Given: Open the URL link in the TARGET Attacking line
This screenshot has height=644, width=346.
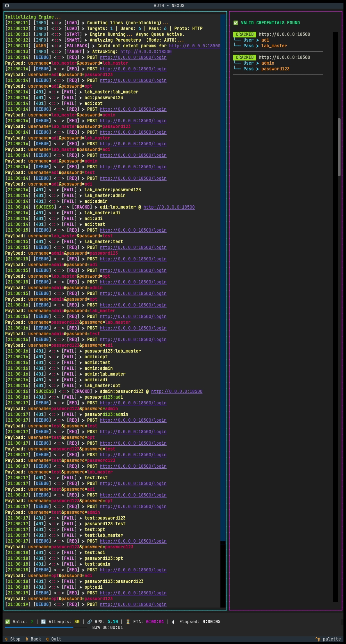Looking at the screenshot, I should pos(146,52).
